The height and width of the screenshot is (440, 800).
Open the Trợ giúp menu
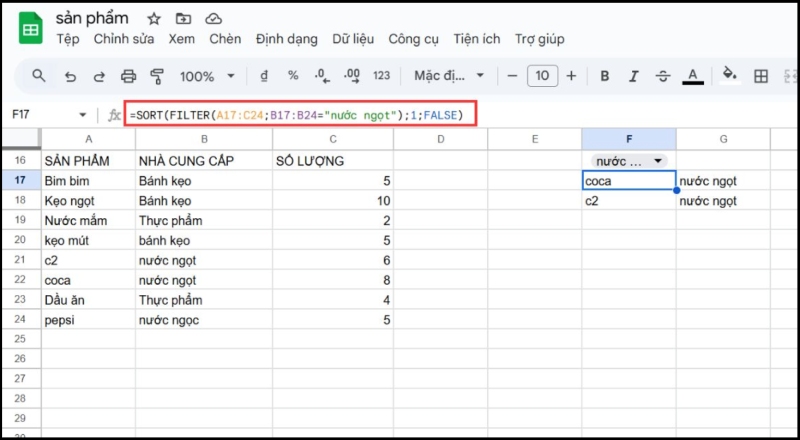pyautogui.click(x=539, y=39)
